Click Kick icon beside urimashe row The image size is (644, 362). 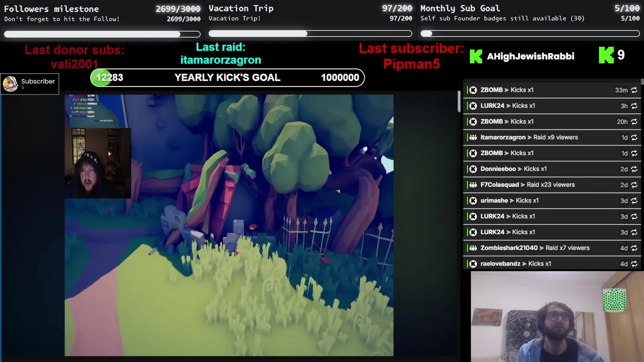point(473,201)
